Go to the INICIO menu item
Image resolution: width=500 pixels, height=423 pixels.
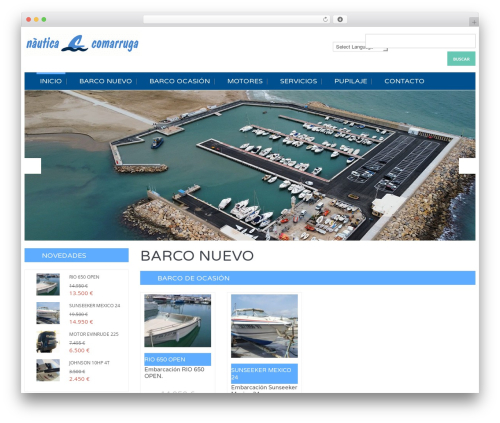point(51,81)
